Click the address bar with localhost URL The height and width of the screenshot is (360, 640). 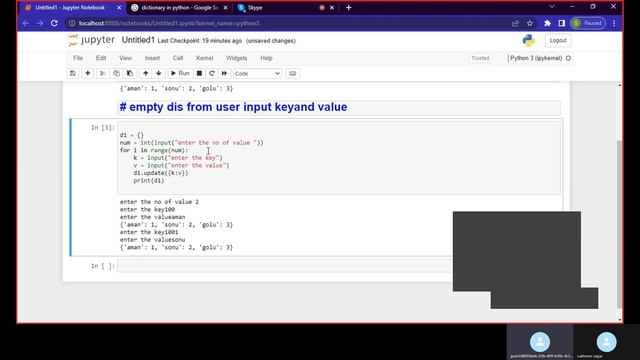pos(286,23)
